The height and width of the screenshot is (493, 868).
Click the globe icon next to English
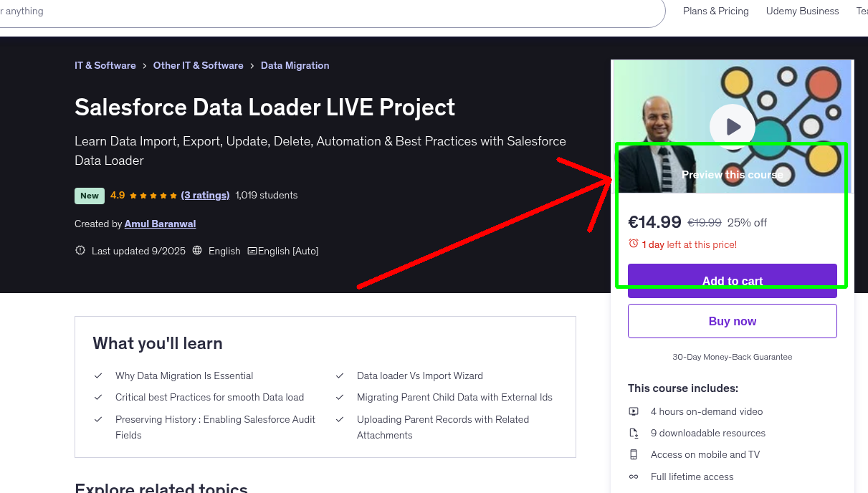197,251
